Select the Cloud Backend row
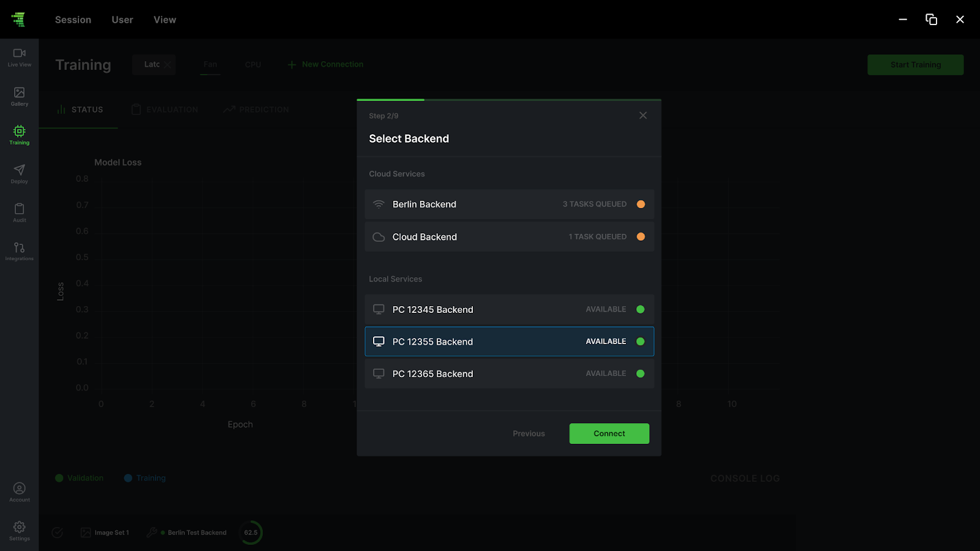This screenshot has height=551, width=980. 510,236
